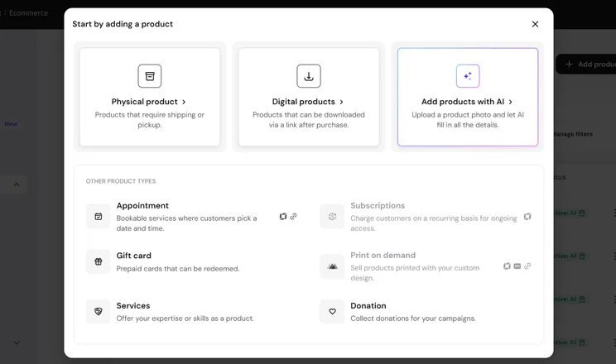Expand the chevron next to Digital products

(x=341, y=102)
